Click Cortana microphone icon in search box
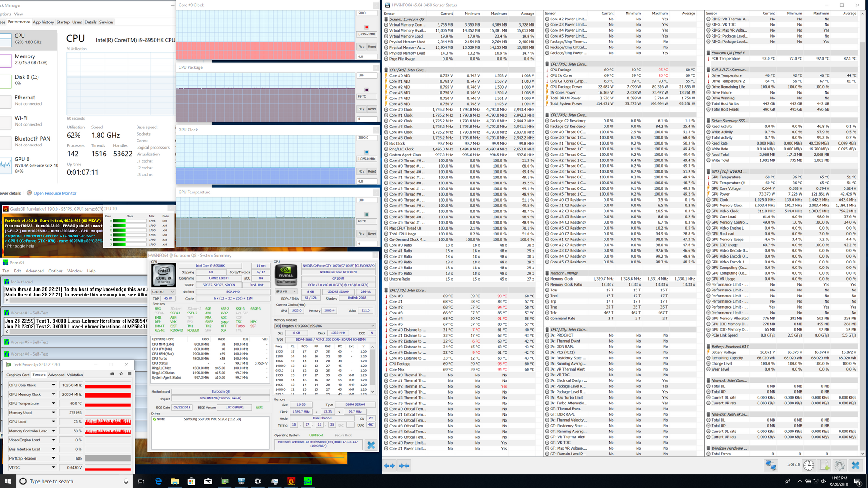Screen dimensions: 868x488 click(126, 481)
